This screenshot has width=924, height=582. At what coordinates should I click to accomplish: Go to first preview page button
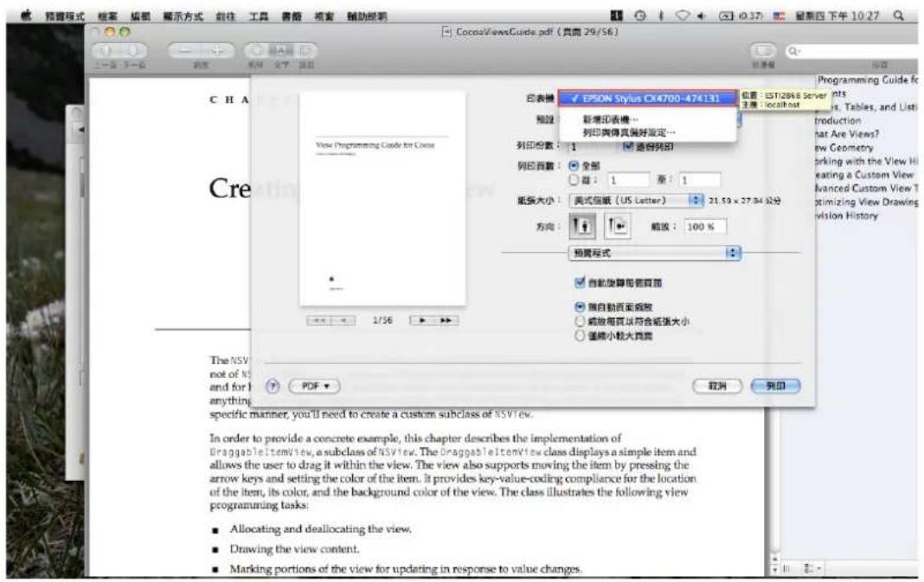click(x=318, y=321)
